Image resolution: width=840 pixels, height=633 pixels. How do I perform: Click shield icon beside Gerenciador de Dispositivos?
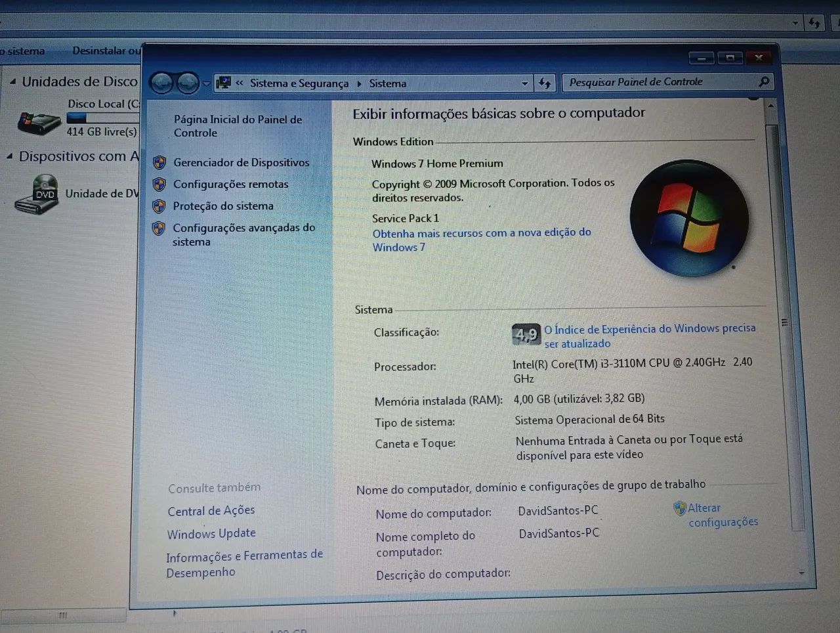[159, 163]
